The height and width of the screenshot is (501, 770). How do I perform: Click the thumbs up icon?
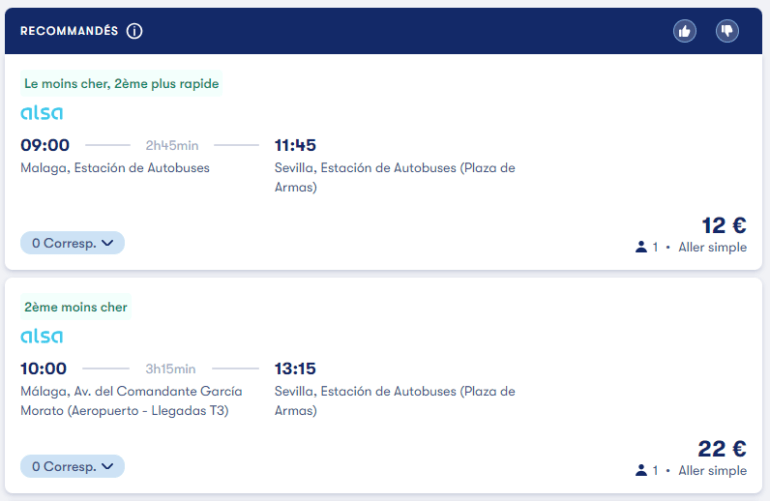pyautogui.click(x=685, y=31)
